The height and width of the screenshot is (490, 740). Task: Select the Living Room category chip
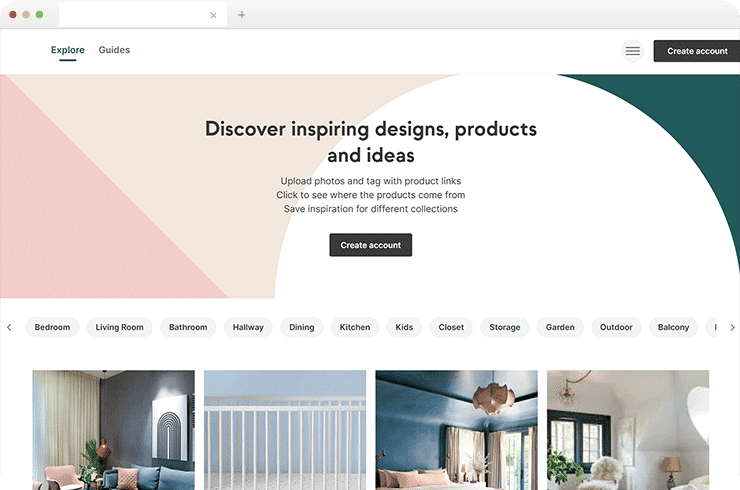point(119,327)
